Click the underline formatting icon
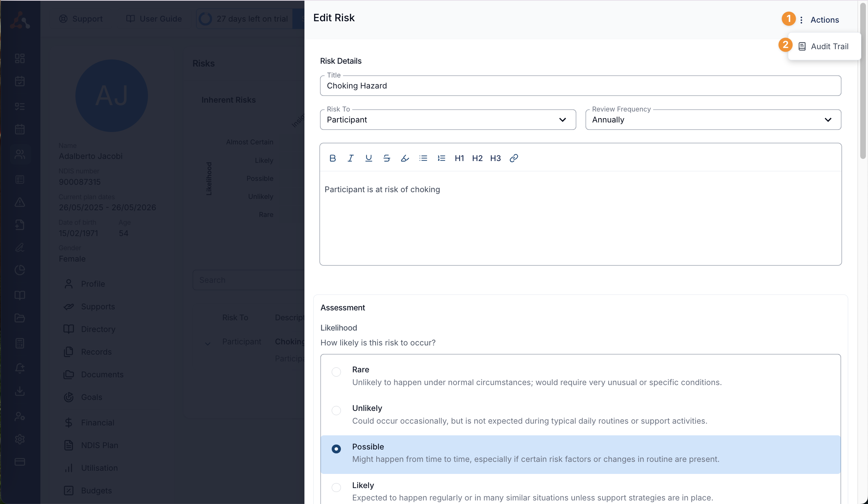 point(369,158)
